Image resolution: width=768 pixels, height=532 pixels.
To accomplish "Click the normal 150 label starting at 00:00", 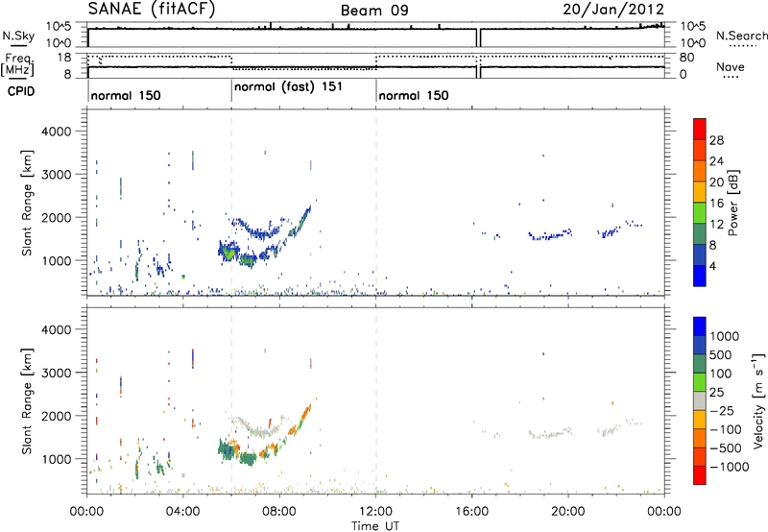I will click(126, 95).
